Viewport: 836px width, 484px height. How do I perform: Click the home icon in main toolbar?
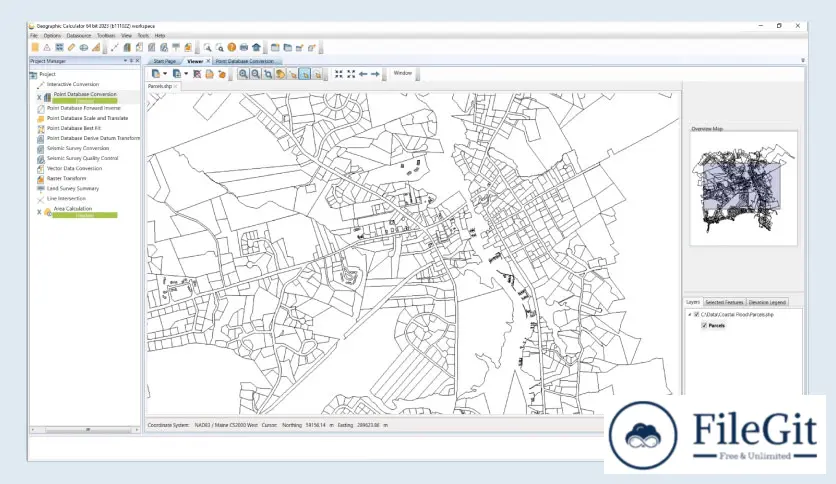pyautogui.click(x=256, y=47)
